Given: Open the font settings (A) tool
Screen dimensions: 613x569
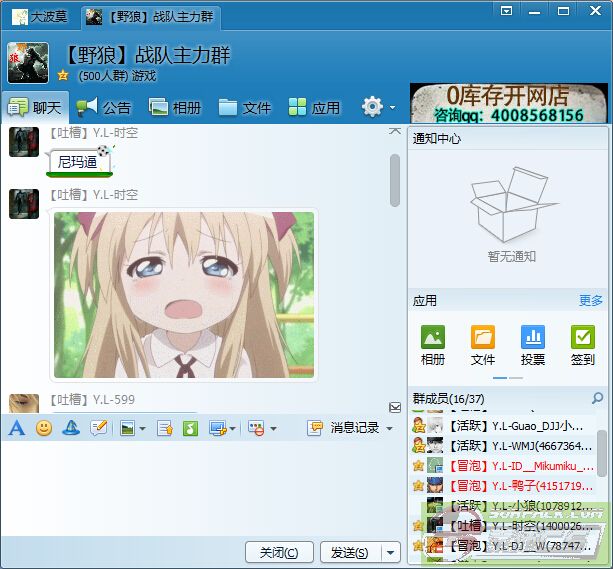Looking at the screenshot, I should click(x=16, y=428).
